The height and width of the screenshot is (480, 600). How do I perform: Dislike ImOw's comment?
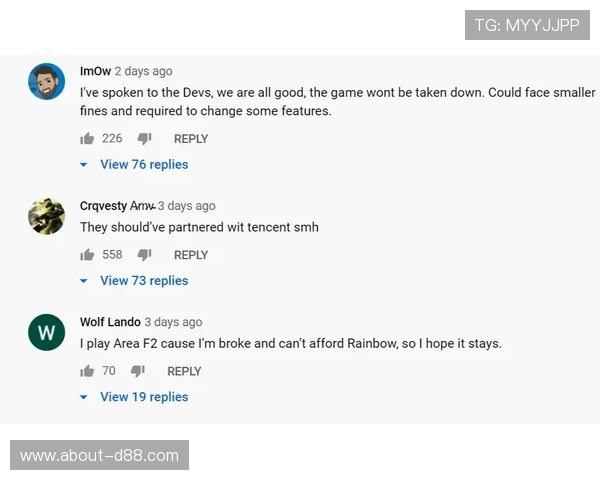[x=144, y=139]
